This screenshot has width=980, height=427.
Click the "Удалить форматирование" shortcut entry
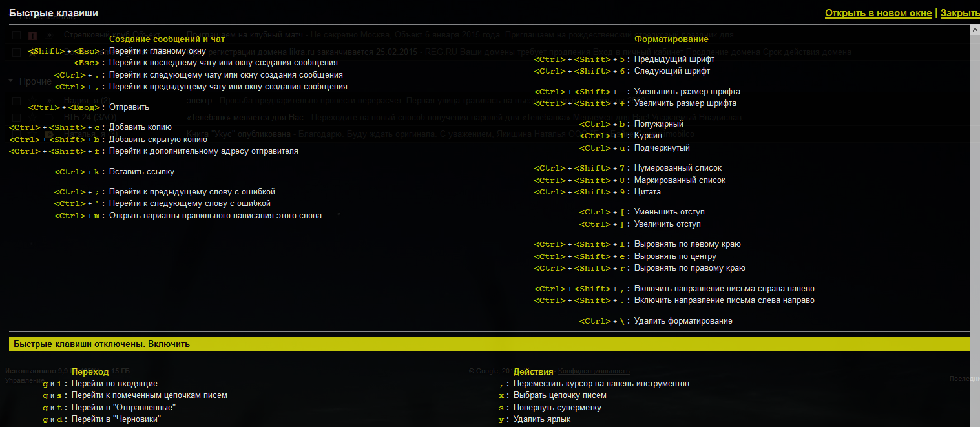coord(683,321)
